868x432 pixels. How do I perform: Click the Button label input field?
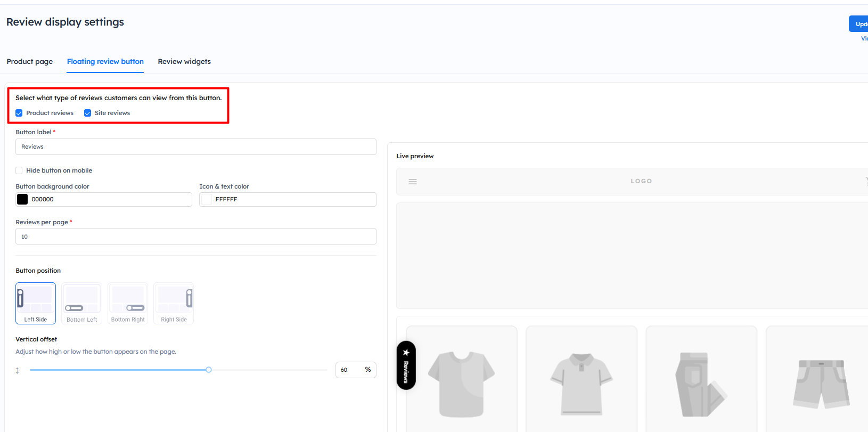(196, 147)
